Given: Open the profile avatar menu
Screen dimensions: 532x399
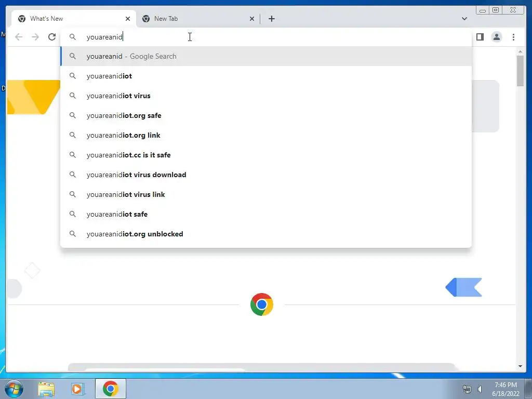Looking at the screenshot, I should [497, 37].
